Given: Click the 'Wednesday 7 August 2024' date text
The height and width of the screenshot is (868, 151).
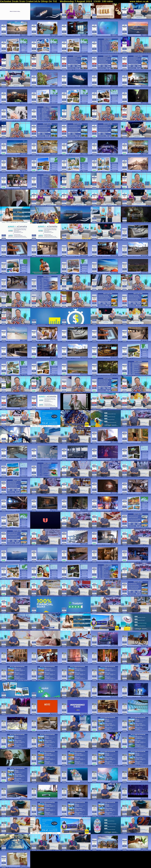Looking at the screenshot, I should click(76, 1).
